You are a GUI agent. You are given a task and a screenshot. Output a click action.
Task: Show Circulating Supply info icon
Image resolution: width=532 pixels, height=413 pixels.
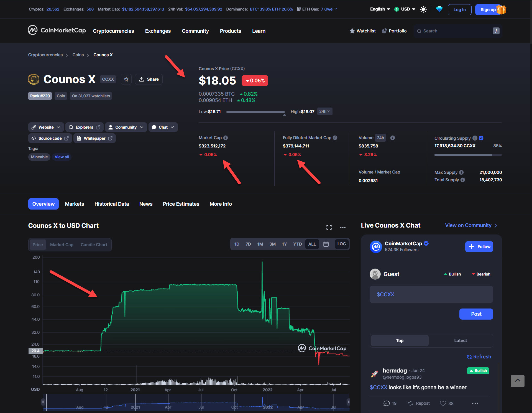pyautogui.click(x=475, y=138)
